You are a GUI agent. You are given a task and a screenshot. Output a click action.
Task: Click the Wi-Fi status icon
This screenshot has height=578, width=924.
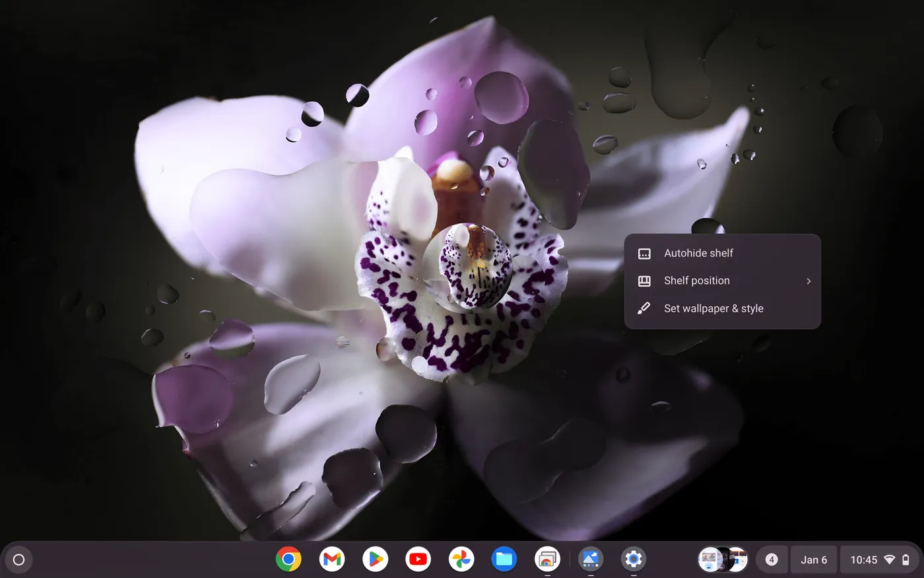pyautogui.click(x=890, y=560)
